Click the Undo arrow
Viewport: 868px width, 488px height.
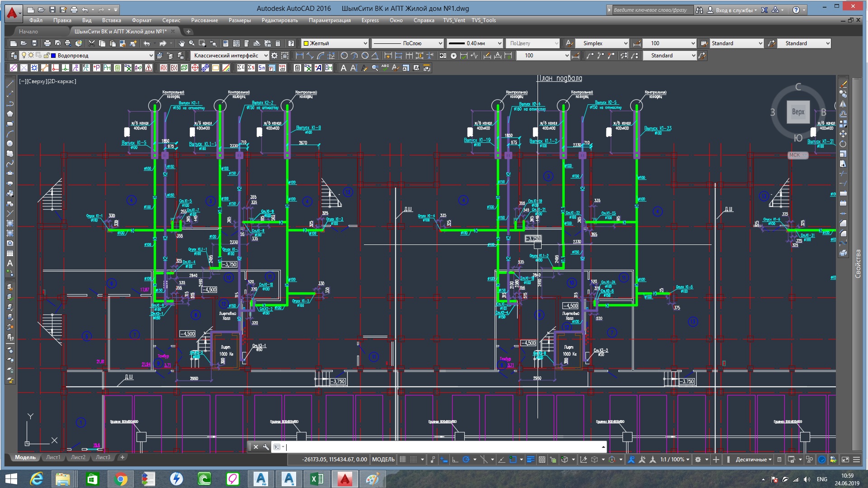147,43
